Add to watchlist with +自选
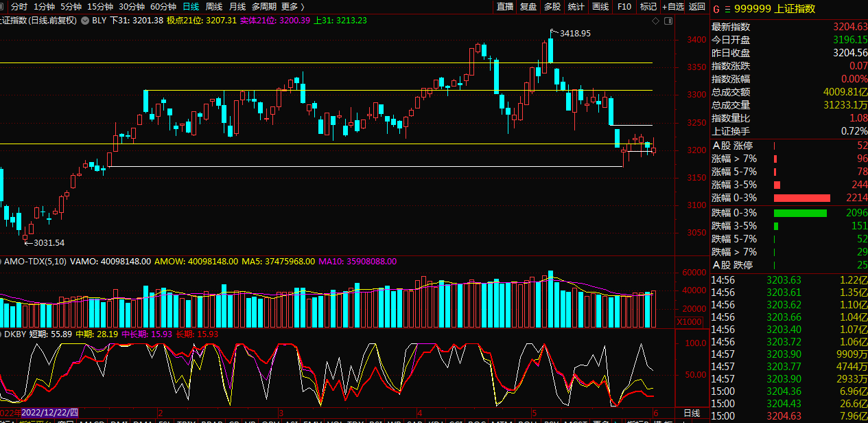The width and height of the screenshot is (868, 423). [x=673, y=6]
